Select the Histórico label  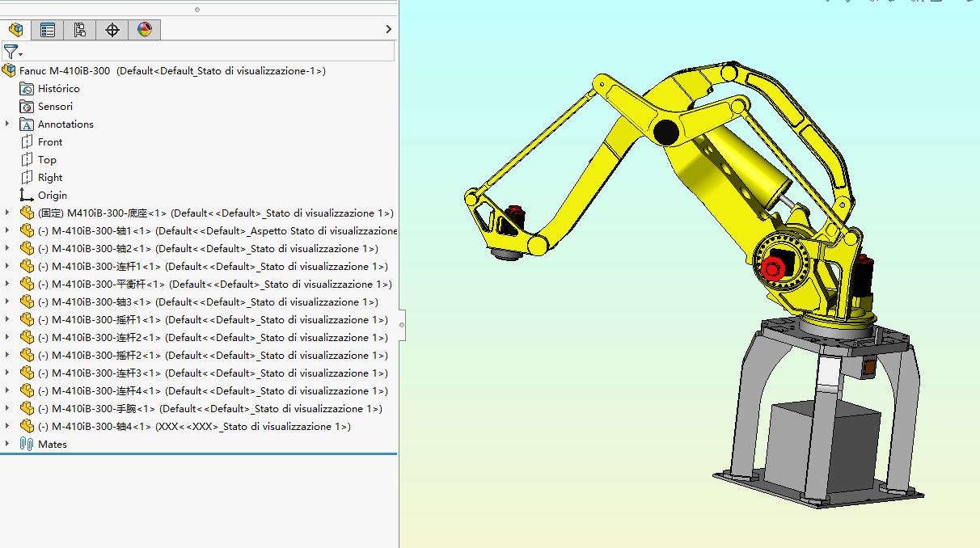(59, 89)
